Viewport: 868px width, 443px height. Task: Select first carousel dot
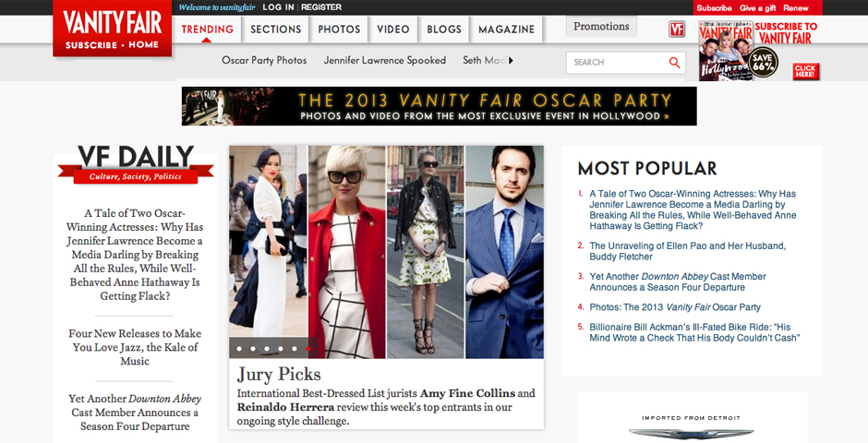(x=239, y=349)
